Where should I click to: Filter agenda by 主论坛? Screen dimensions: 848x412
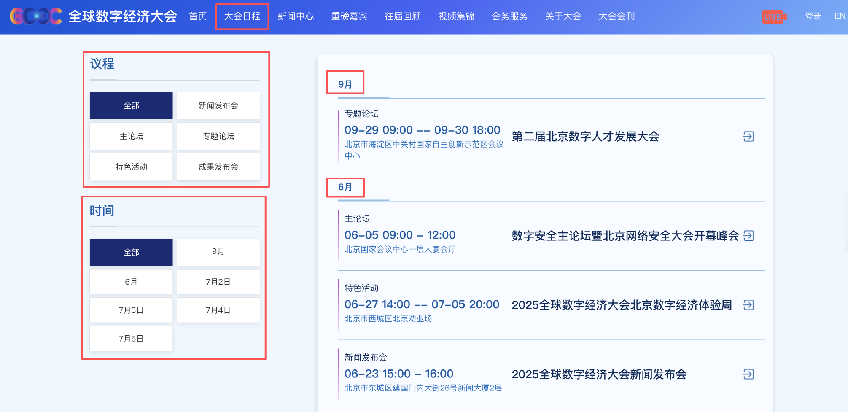130,136
